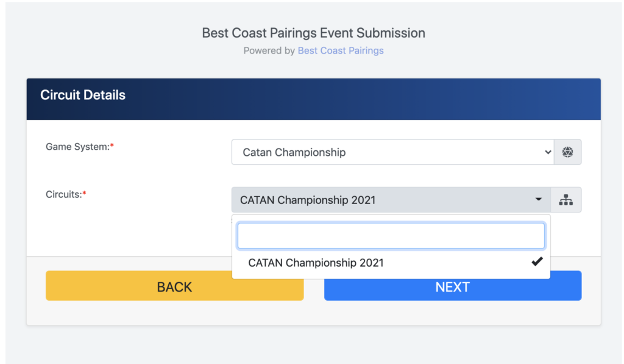
Task: Focus the circuit search box in dropdown
Action: tap(391, 236)
